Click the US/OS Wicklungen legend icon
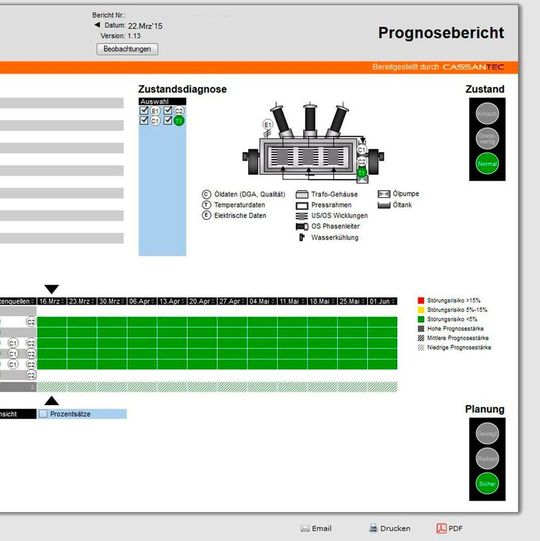Viewport: 540px width, 541px height. point(302,216)
